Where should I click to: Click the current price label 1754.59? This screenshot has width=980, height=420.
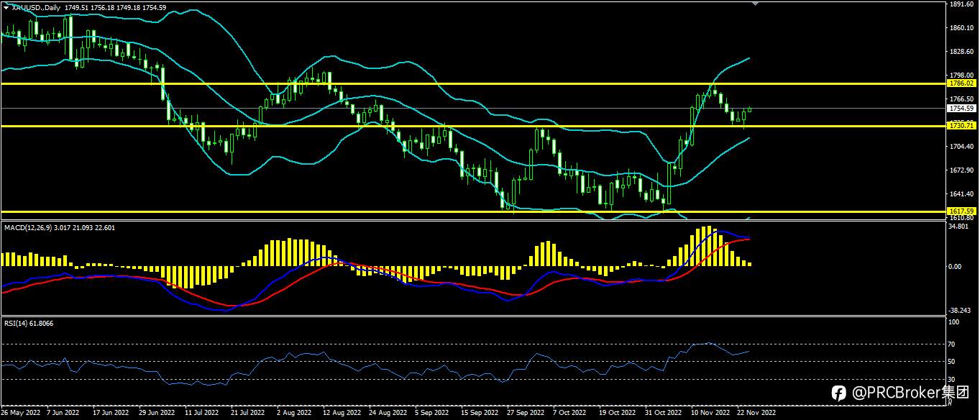point(961,109)
